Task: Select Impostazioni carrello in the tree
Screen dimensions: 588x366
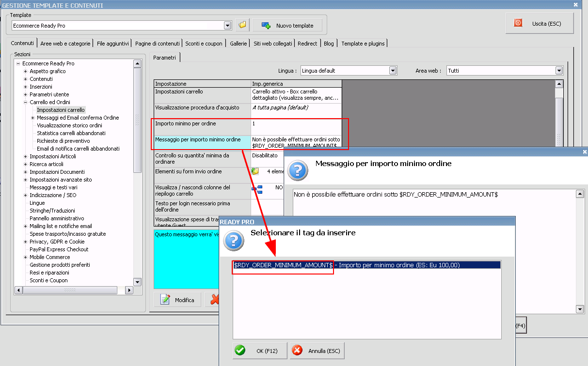Action: pyautogui.click(x=61, y=110)
